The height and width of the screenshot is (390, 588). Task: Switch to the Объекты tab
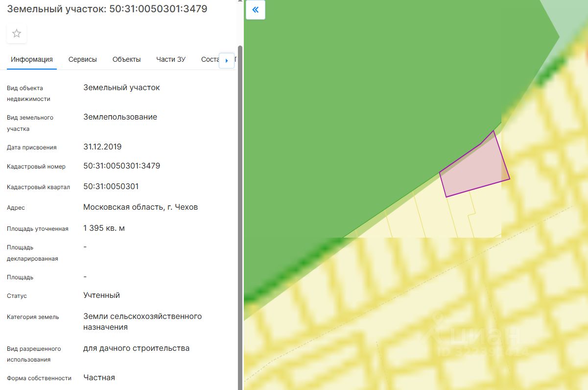127,59
